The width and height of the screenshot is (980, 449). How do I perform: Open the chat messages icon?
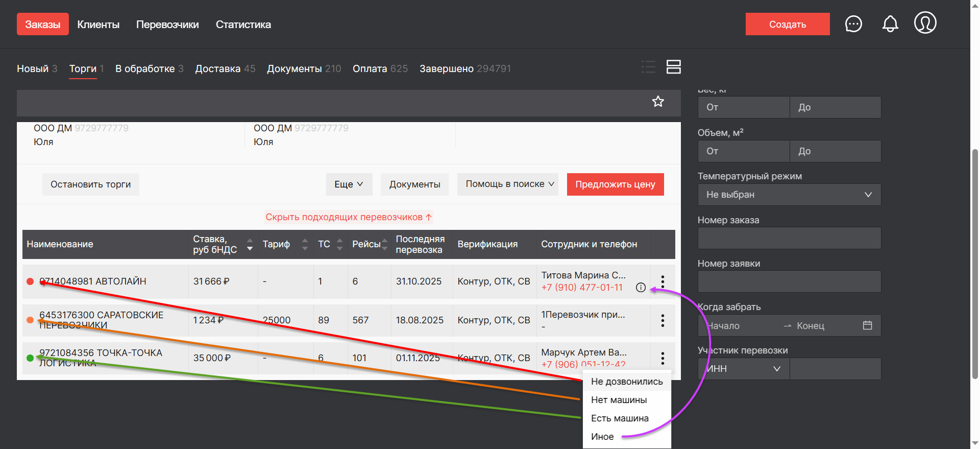click(x=853, y=24)
